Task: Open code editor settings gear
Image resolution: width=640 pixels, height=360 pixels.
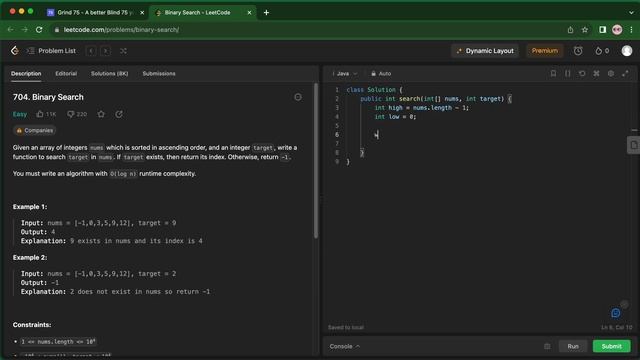Action: [x=611, y=73]
